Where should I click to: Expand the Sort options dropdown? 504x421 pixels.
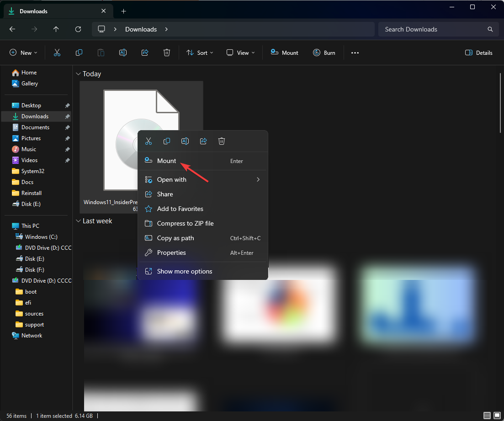pyautogui.click(x=200, y=53)
